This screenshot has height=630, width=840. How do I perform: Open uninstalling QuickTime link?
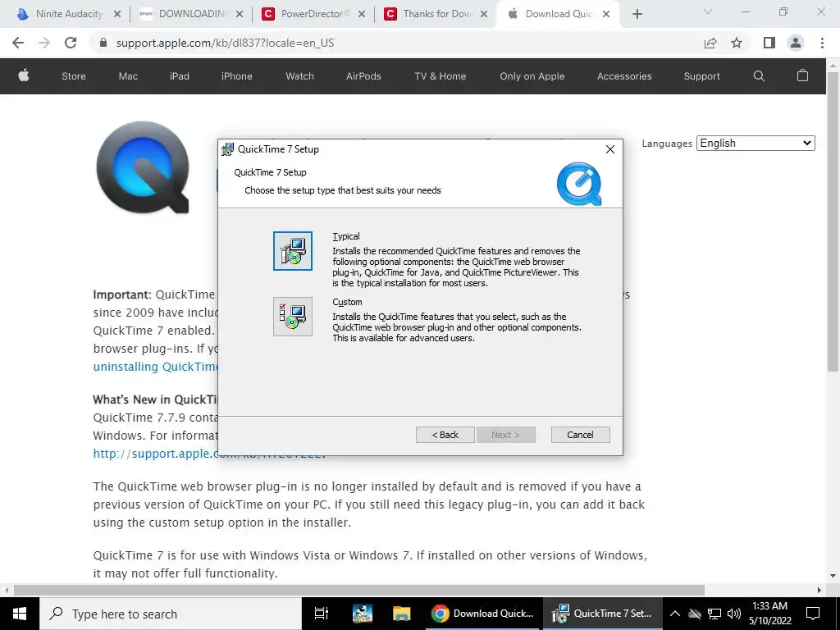(x=155, y=367)
